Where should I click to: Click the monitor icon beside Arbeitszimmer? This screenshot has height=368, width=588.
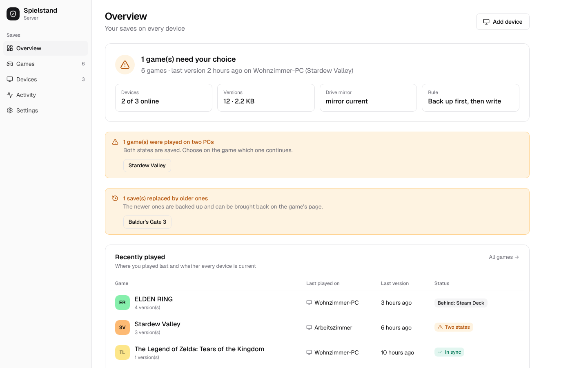[309, 328]
